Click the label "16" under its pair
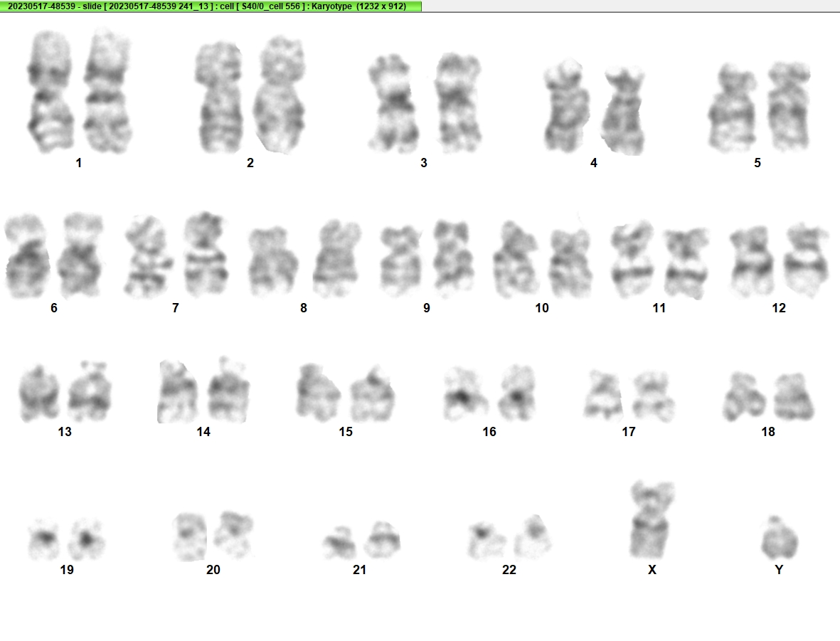Viewport: 840px width, 641px height. (489, 432)
